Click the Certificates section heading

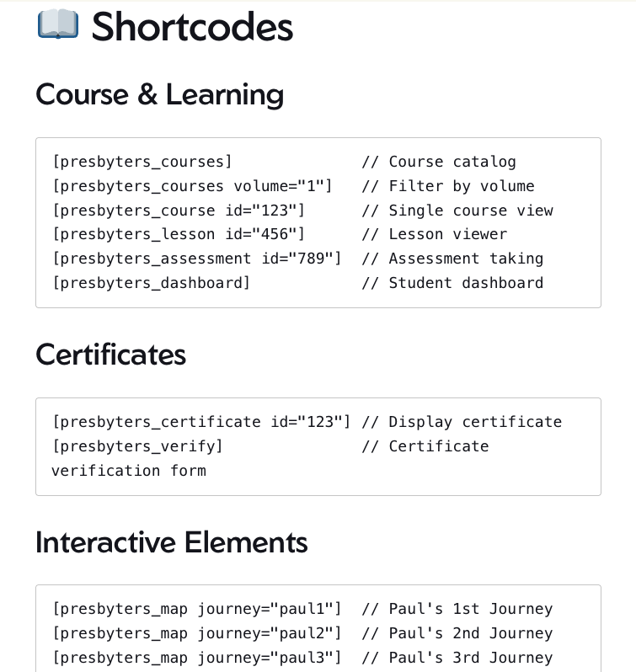[110, 355]
